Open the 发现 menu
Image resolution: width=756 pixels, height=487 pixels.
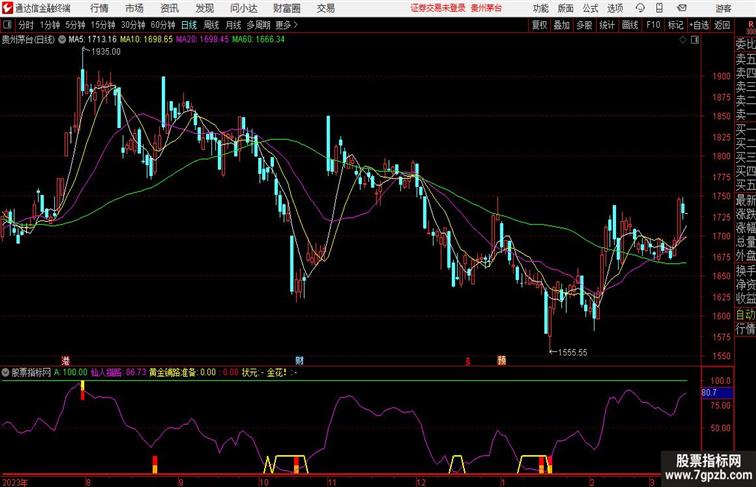204,8
